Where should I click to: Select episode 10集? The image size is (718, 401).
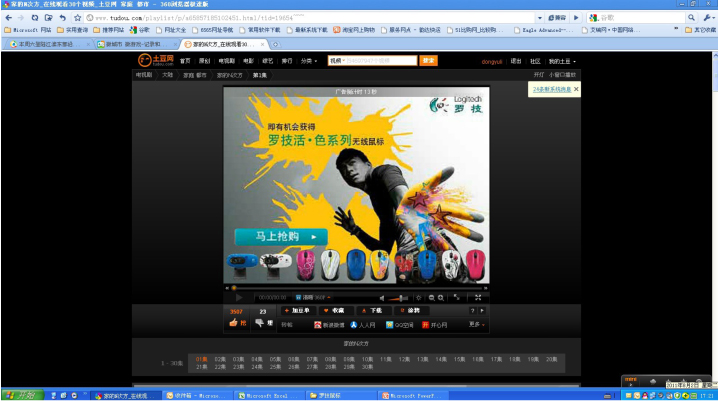(x=367, y=359)
